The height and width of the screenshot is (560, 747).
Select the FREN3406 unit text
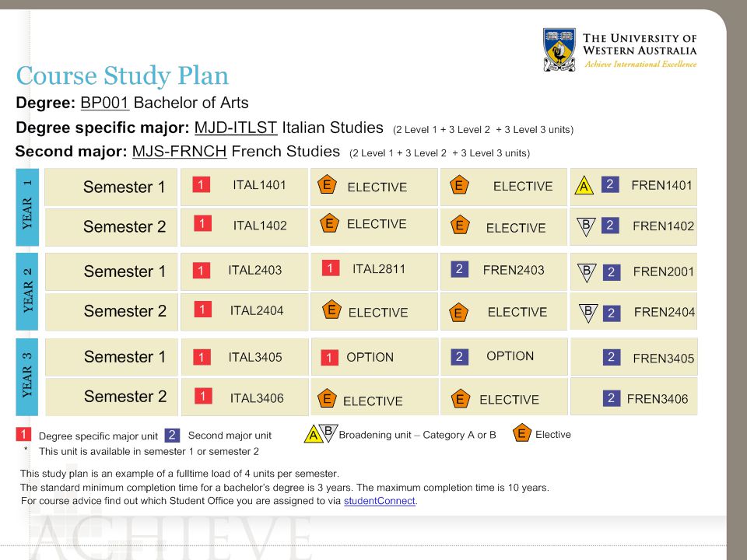658,399
